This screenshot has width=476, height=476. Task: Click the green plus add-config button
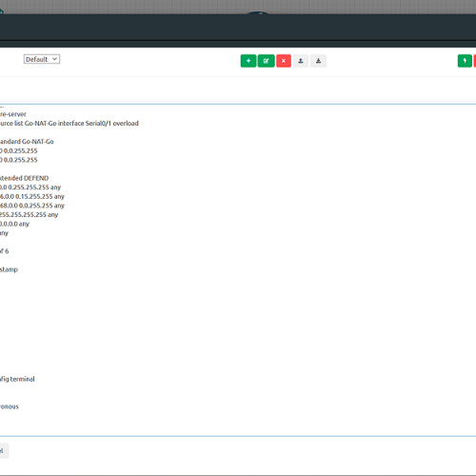(x=248, y=61)
